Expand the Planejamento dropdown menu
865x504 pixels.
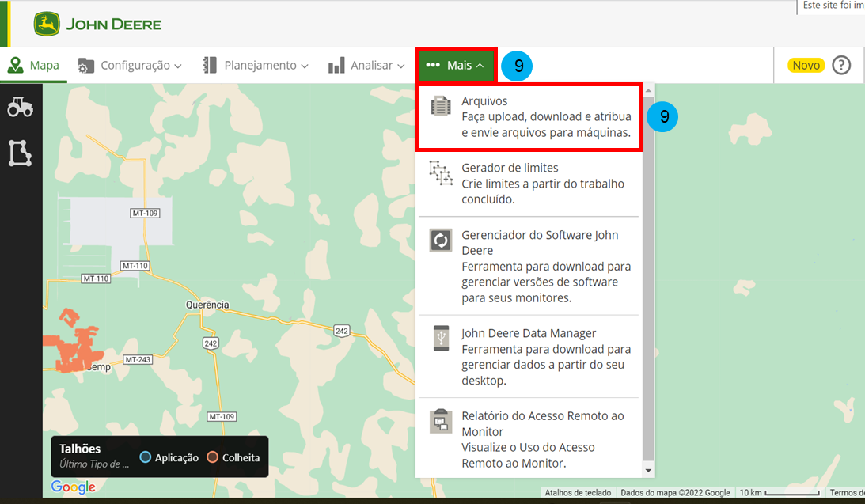[255, 66]
